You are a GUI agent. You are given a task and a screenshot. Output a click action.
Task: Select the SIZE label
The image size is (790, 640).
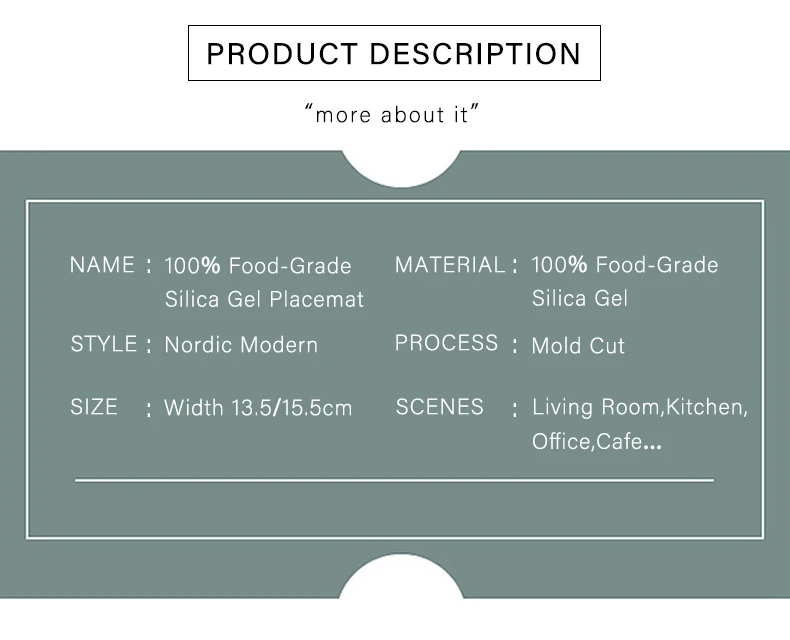[94, 407]
